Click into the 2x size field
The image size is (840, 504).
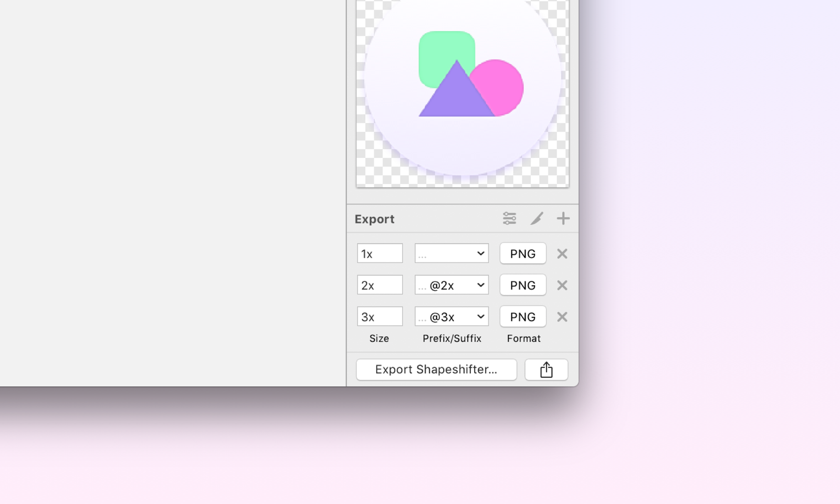(380, 285)
